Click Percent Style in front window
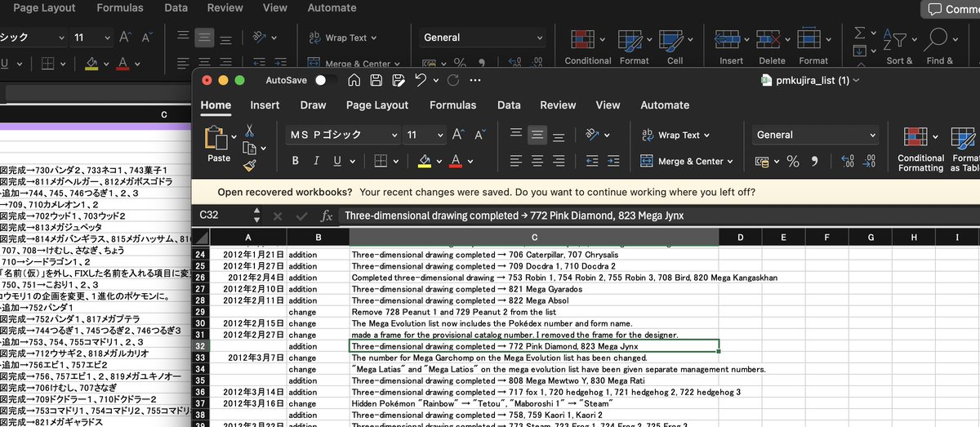Screen dimensions: 980x427 click(x=792, y=161)
